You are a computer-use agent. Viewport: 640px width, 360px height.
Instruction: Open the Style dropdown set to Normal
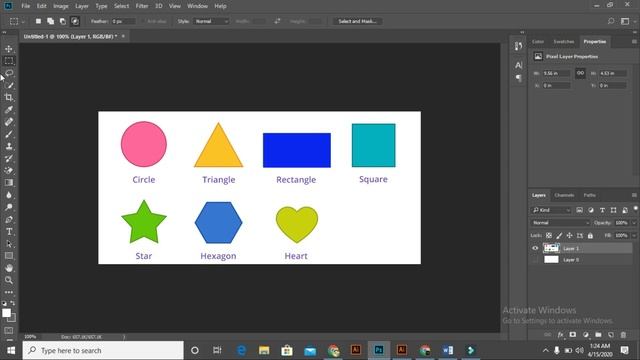tap(211, 21)
